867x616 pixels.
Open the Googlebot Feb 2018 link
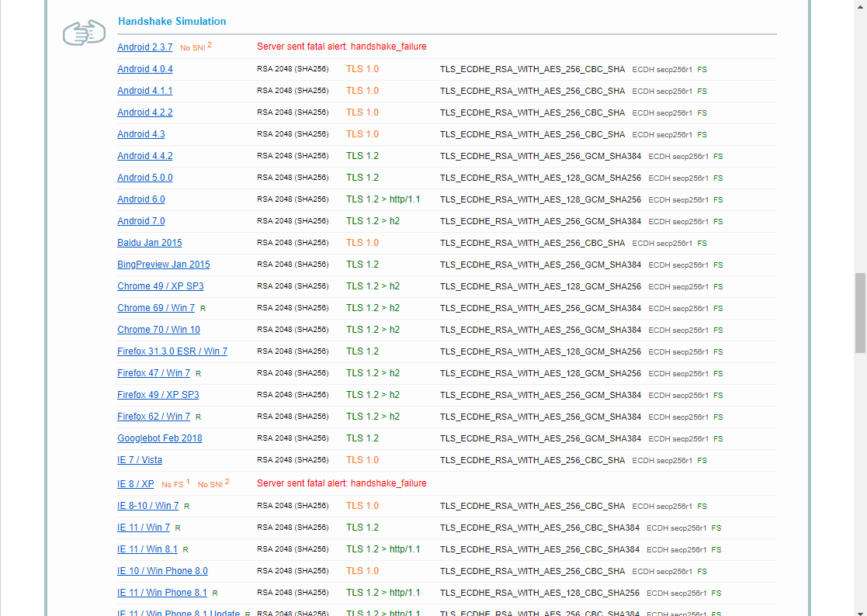(160, 438)
